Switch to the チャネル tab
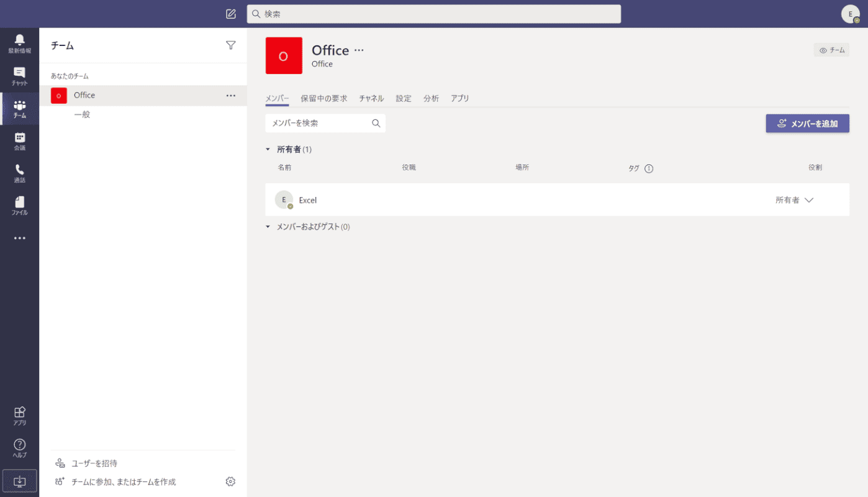The image size is (868, 497). [x=371, y=98]
